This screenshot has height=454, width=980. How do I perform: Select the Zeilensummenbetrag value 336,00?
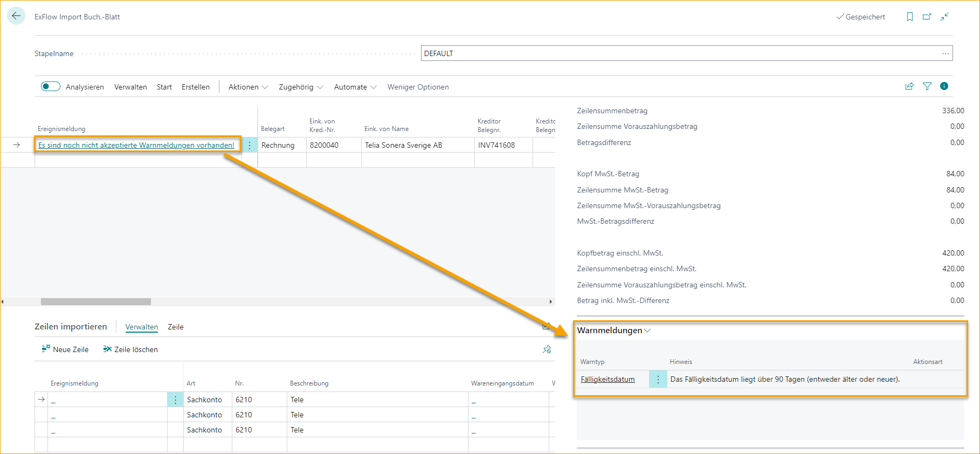tap(953, 111)
